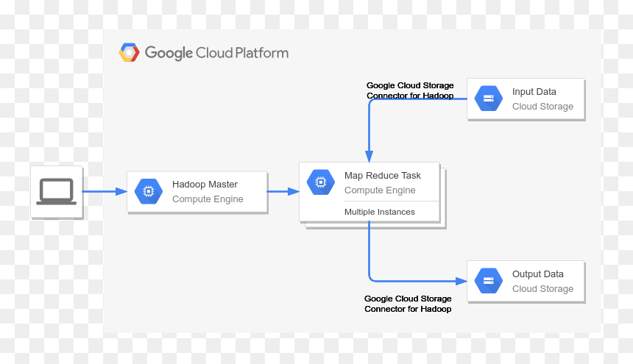Select "Compute Engine" text under Hadoop Master
The width and height of the screenshot is (633, 364).
click(x=208, y=199)
